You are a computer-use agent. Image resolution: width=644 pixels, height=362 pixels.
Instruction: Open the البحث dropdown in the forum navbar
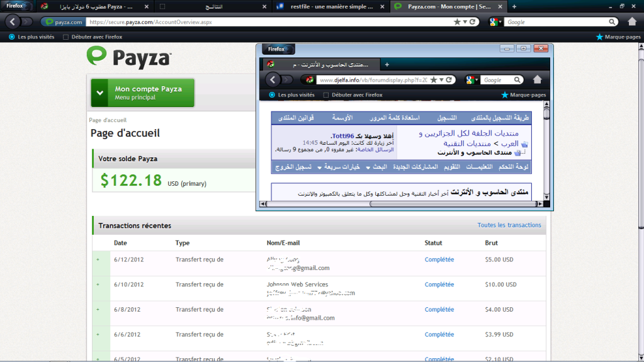376,167
